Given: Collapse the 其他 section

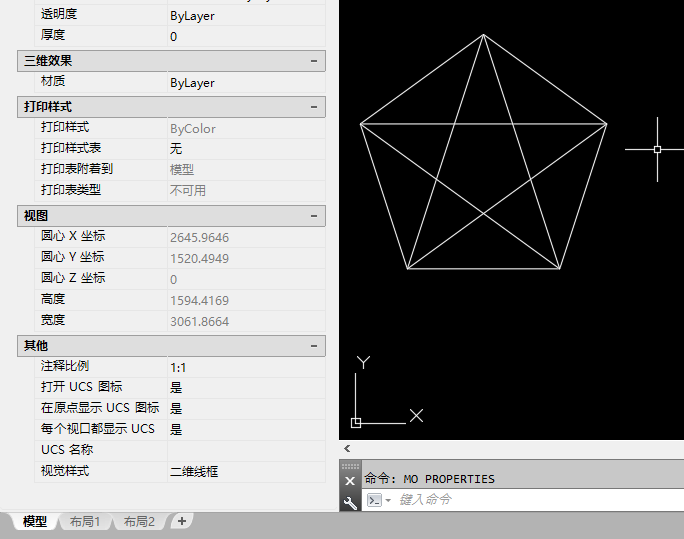Looking at the screenshot, I should coord(314,346).
